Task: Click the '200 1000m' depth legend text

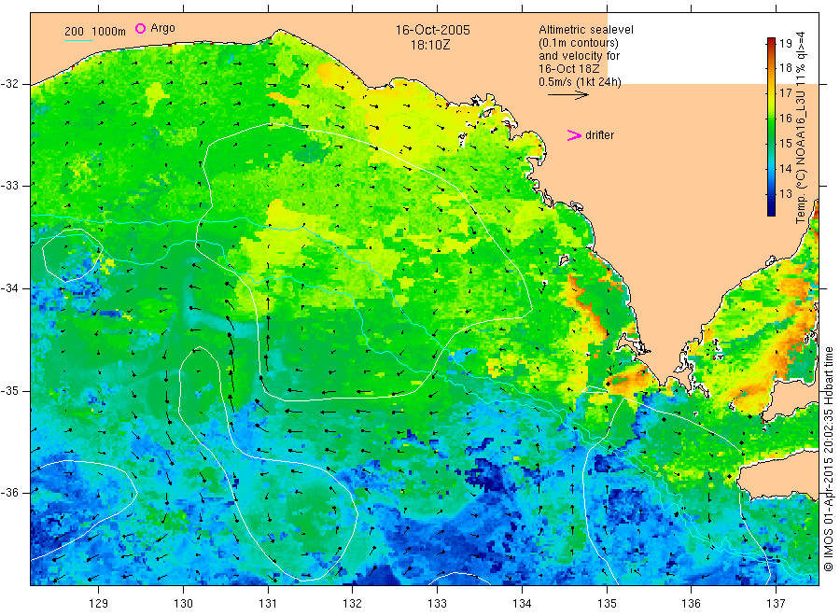Action: coord(95,32)
